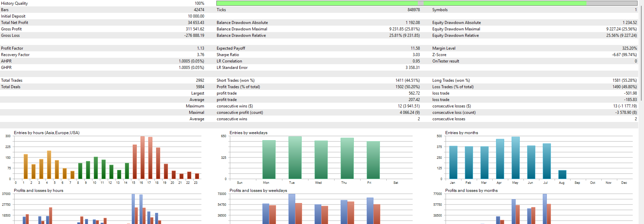
Task: Select the Sharpe Ratio value 3.03
Action: point(416,55)
